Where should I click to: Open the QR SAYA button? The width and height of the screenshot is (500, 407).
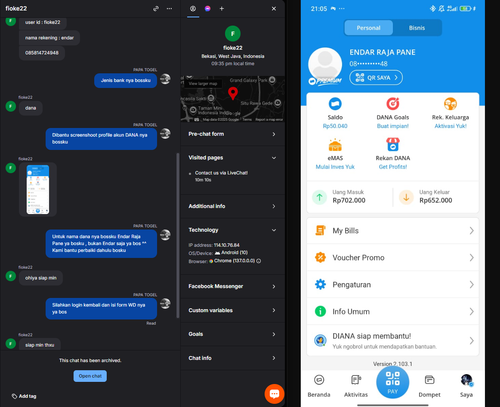pos(376,78)
